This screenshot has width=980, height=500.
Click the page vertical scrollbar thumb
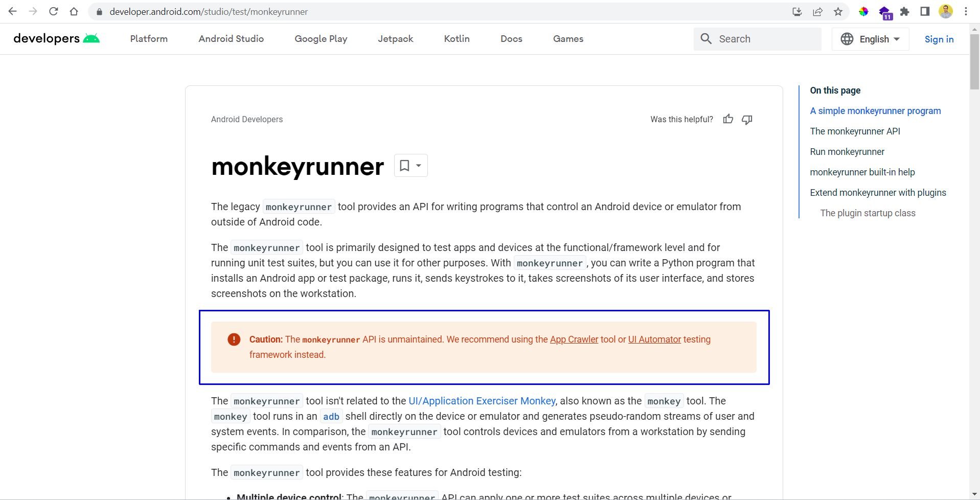(x=974, y=62)
